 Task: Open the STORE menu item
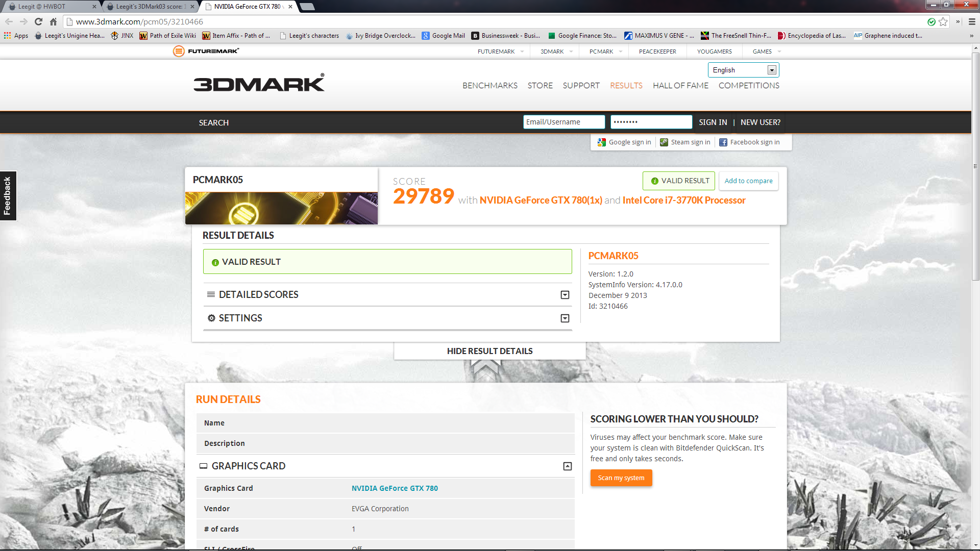coord(540,86)
